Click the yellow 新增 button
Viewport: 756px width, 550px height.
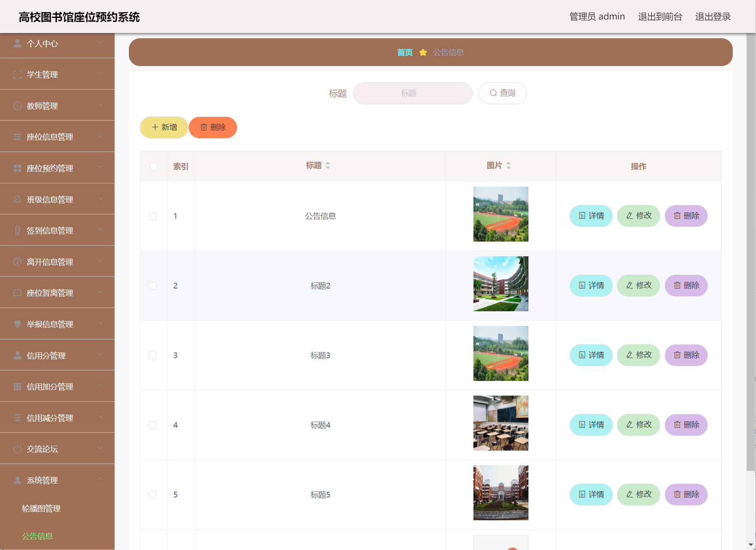[x=164, y=128]
